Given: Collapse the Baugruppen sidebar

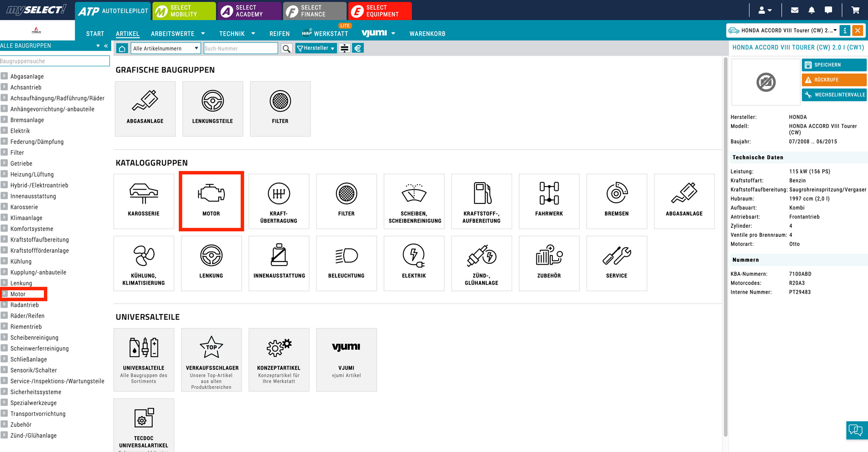Looking at the screenshot, I should (x=106, y=46).
